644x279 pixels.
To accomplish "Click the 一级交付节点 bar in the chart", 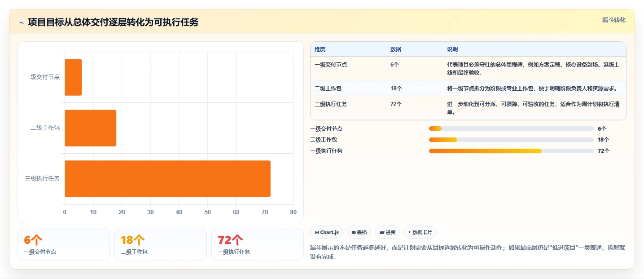I will (73, 77).
